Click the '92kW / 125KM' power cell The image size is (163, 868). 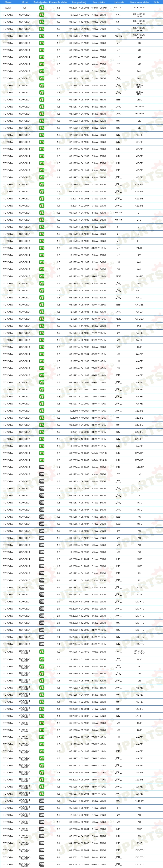tap(99, 340)
